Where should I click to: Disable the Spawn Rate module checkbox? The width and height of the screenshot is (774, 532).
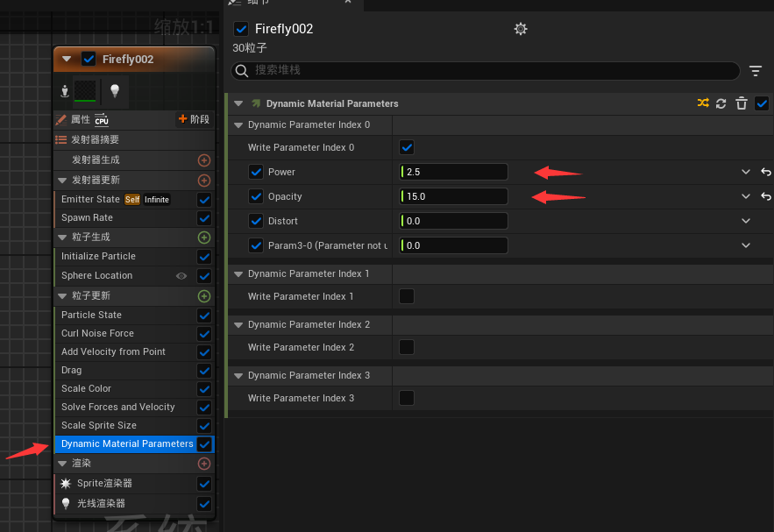coord(204,218)
